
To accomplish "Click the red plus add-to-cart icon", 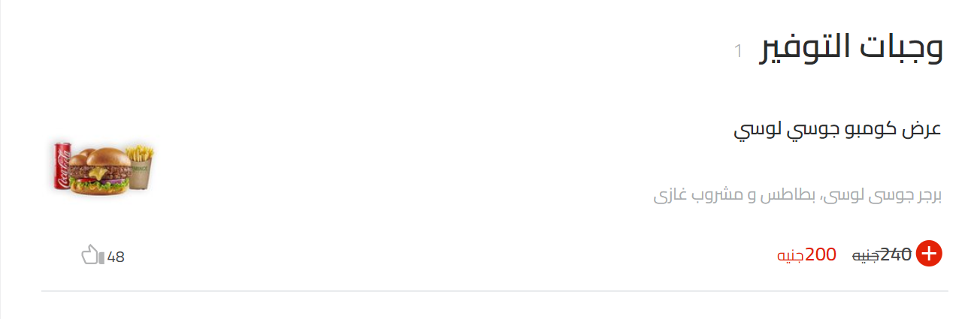I will (x=930, y=254).
